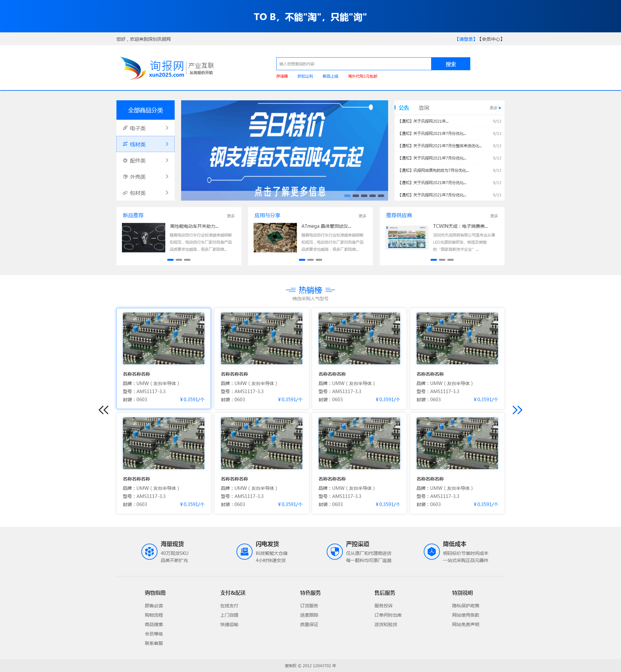Select the 公告 tab

click(x=404, y=108)
